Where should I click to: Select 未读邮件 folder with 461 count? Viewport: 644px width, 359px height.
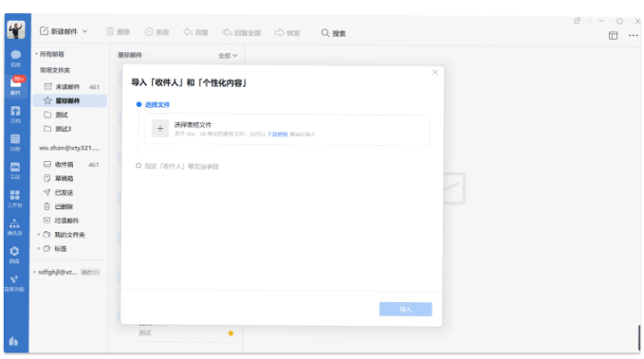(x=70, y=86)
